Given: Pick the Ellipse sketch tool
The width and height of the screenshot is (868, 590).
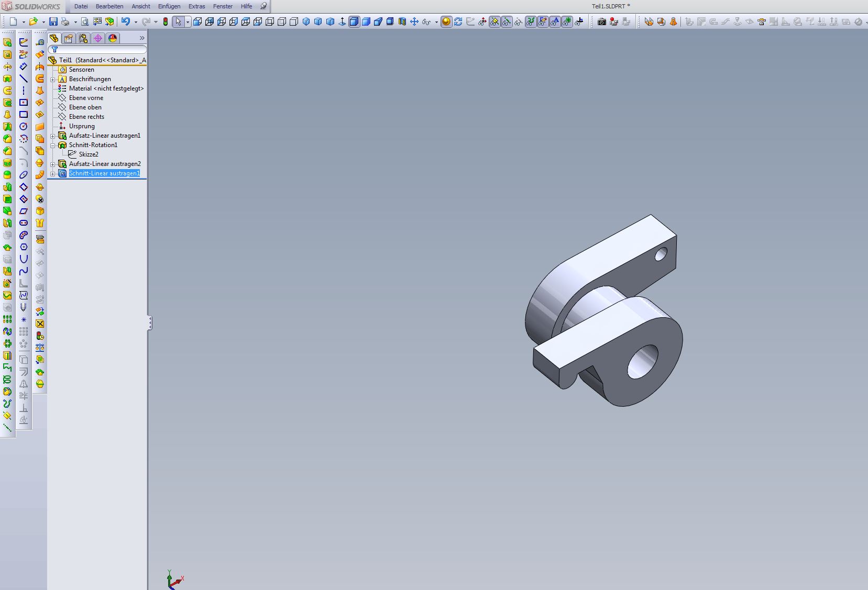Looking at the screenshot, I should pos(24,175).
